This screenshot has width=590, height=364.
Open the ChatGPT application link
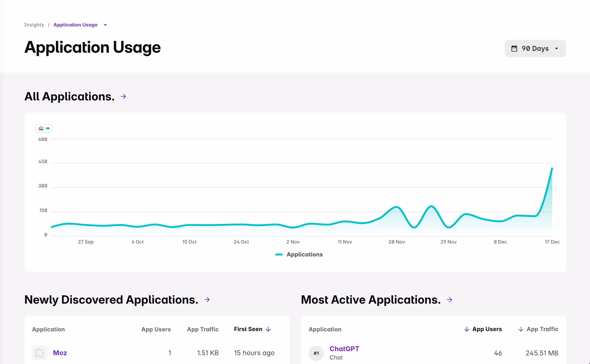click(344, 349)
